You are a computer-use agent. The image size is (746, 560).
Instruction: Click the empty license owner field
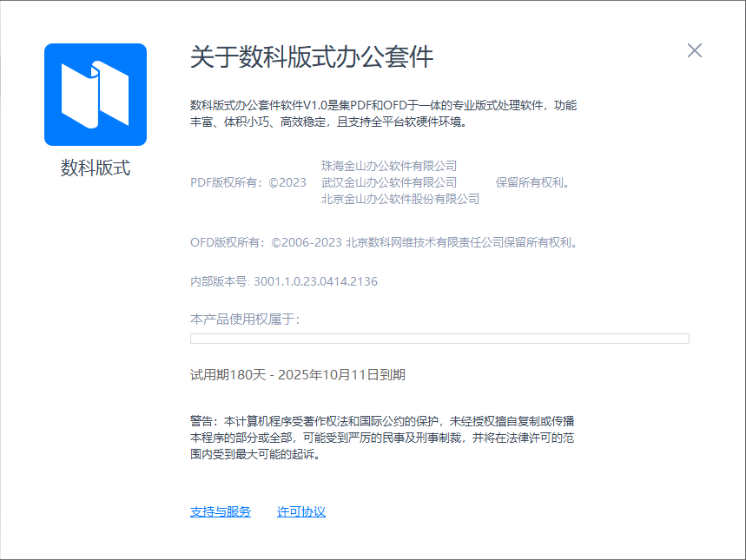[x=439, y=339]
